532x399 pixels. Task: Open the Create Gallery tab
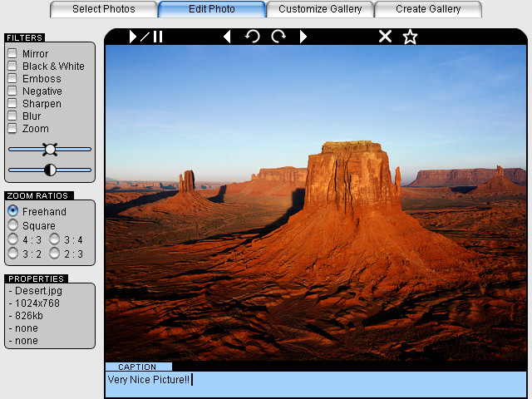(428, 9)
